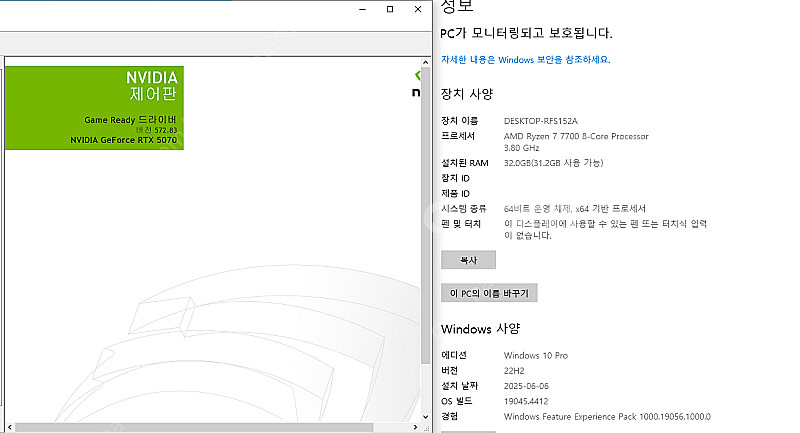Click the PC가 모니터링되고 보호됩니다 text
The image size is (800, 433).
tap(526, 33)
